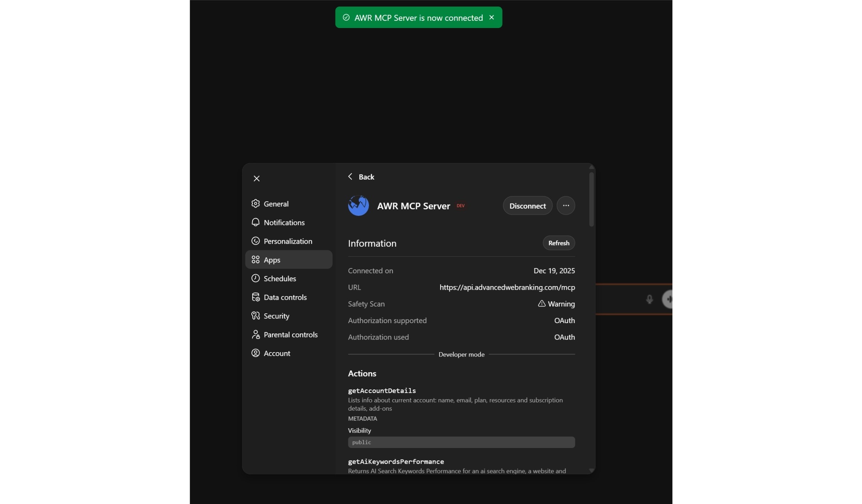This screenshot has width=862, height=504.
Task: Click the Parental controls person icon
Action: [255, 335]
